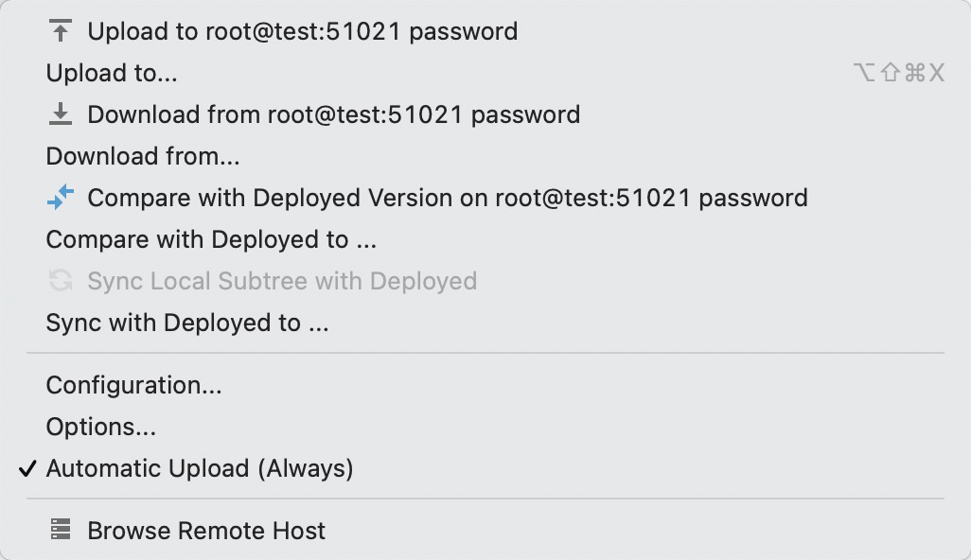Toggle the Automatic Upload checkmark

[x=28, y=468]
